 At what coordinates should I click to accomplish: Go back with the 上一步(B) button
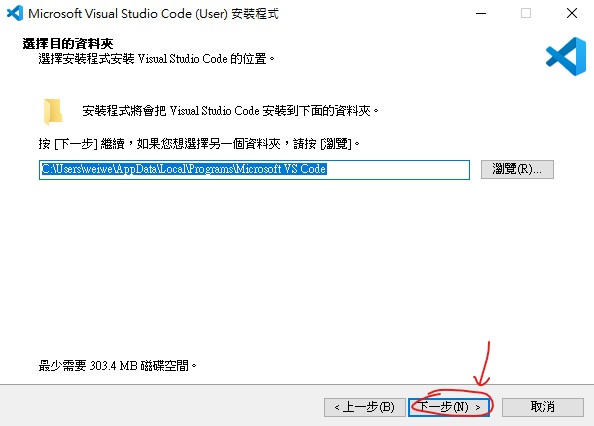pos(364,407)
